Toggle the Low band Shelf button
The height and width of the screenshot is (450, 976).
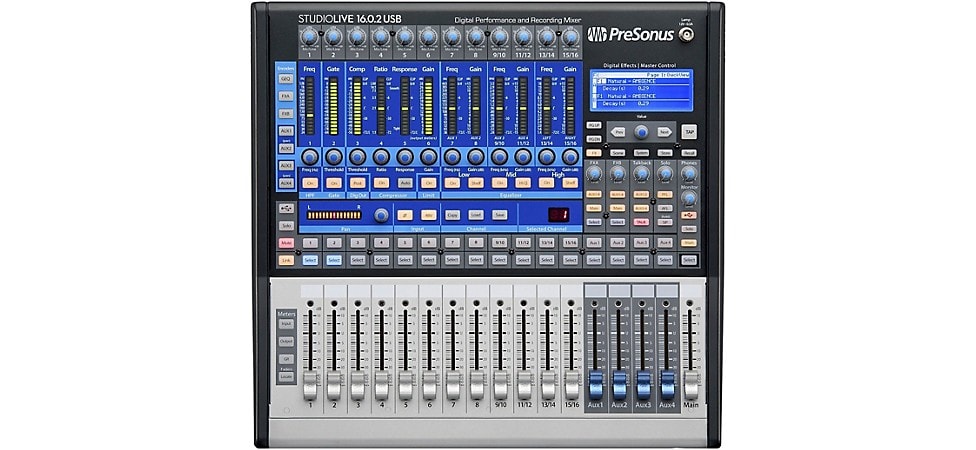coord(476,183)
